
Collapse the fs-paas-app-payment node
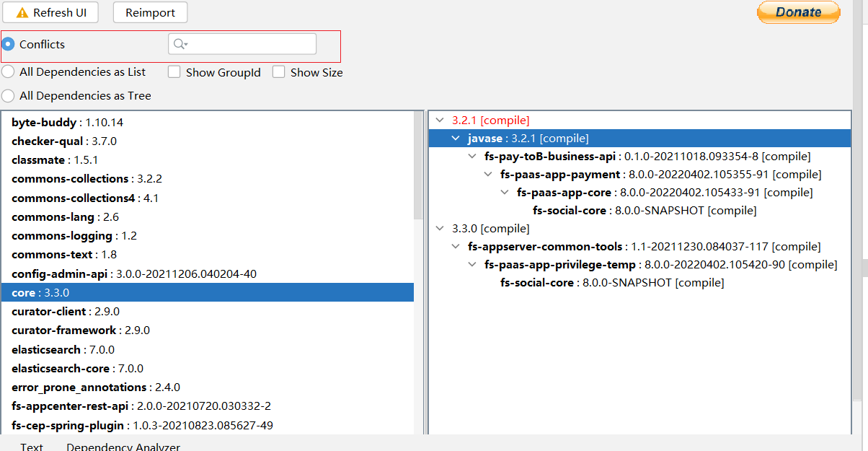pos(488,175)
